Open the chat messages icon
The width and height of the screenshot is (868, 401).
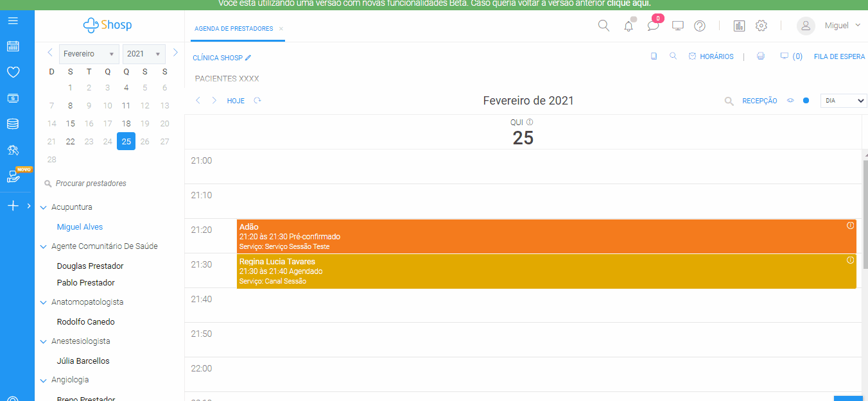click(653, 26)
